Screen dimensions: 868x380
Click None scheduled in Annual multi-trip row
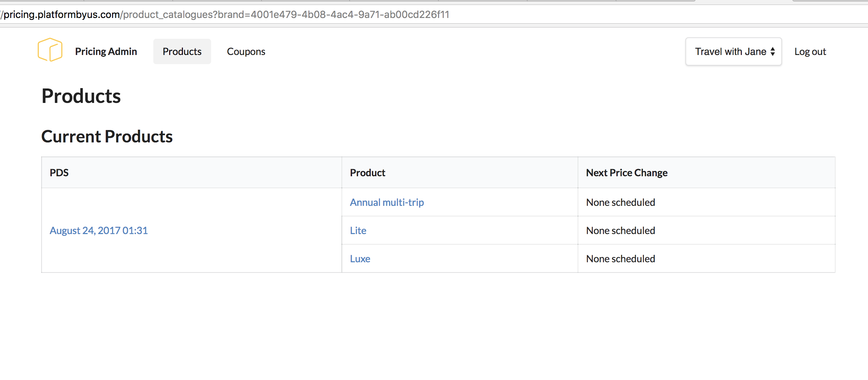[x=620, y=202]
